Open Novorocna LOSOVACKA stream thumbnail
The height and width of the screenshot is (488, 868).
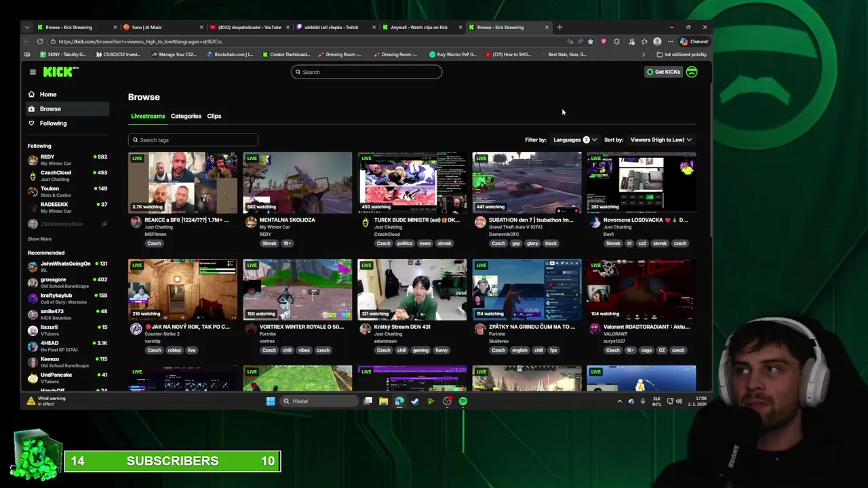(x=641, y=182)
